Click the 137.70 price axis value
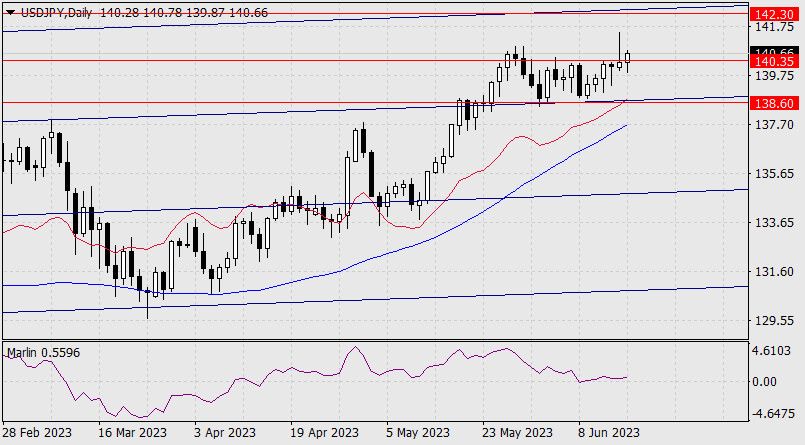Viewport: 805px width, 445px height. click(775, 124)
